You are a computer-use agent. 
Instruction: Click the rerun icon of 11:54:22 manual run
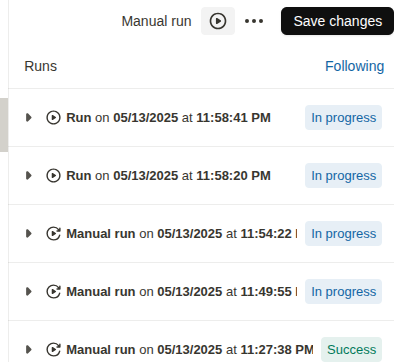pyautogui.click(x=53, y=234)
